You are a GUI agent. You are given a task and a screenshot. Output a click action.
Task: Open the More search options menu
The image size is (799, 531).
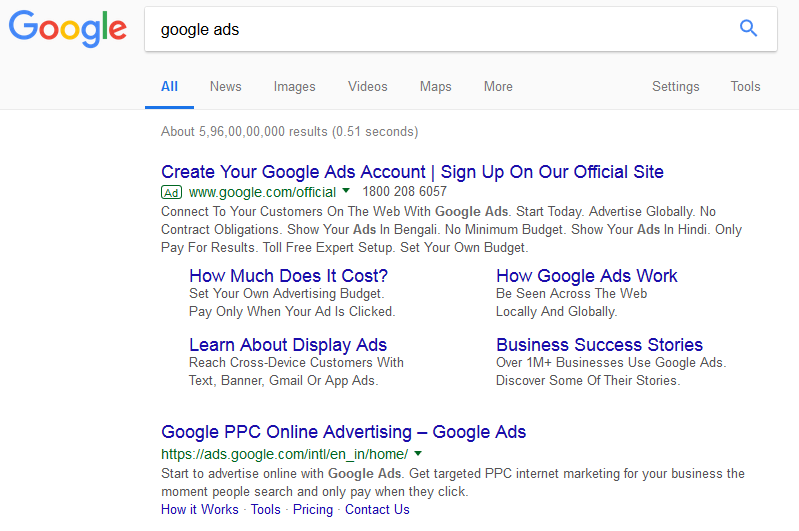coord(498,87)
